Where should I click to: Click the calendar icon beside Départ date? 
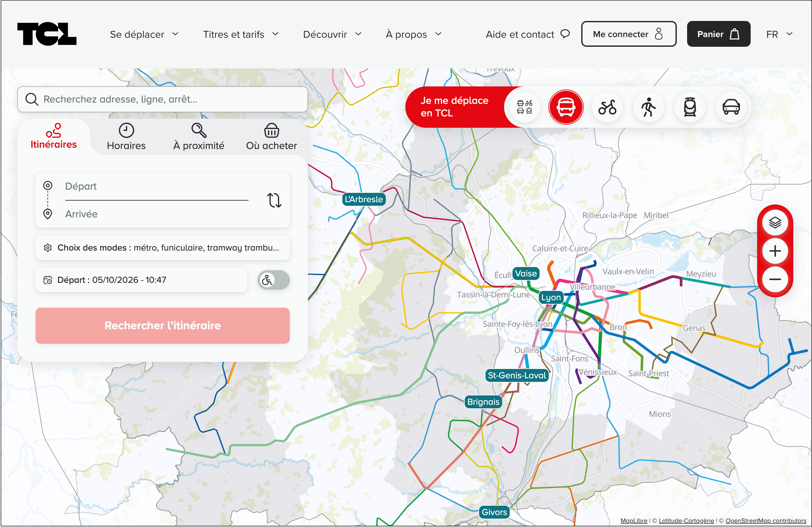47,280
